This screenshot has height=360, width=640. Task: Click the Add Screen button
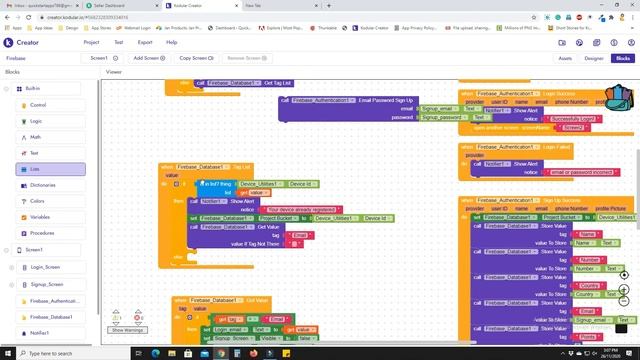pos(149,58)
